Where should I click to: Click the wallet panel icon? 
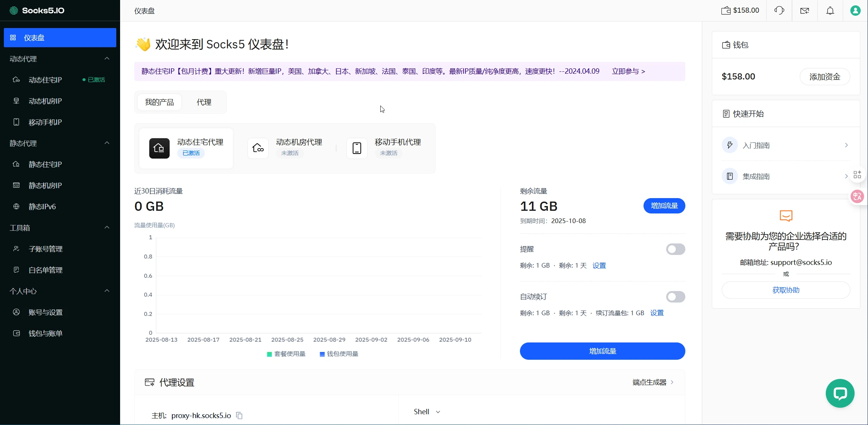[726, 45]
